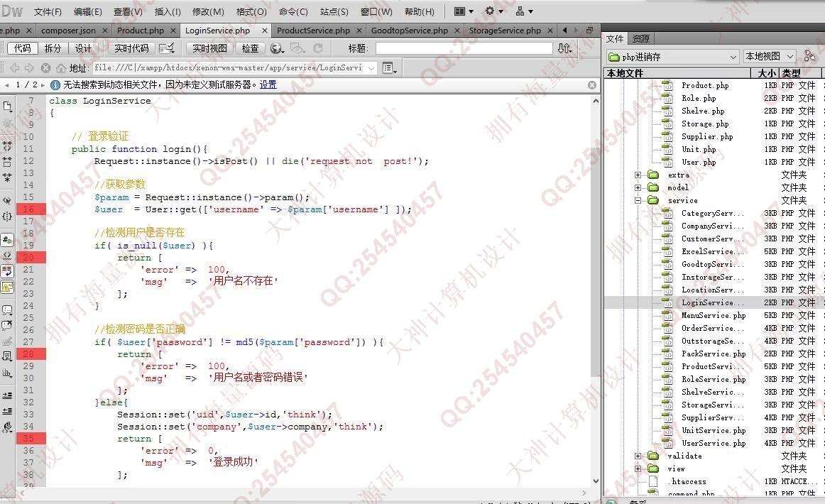Viewport: 825px width, 504px height.
Task: Open MenuService.php in file list
Action: click(714, 315)
